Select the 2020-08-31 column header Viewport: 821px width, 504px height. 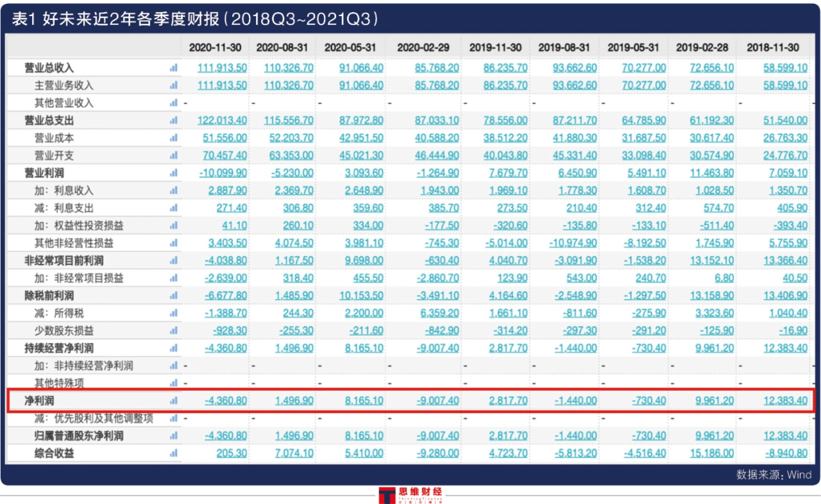(282, 47)
